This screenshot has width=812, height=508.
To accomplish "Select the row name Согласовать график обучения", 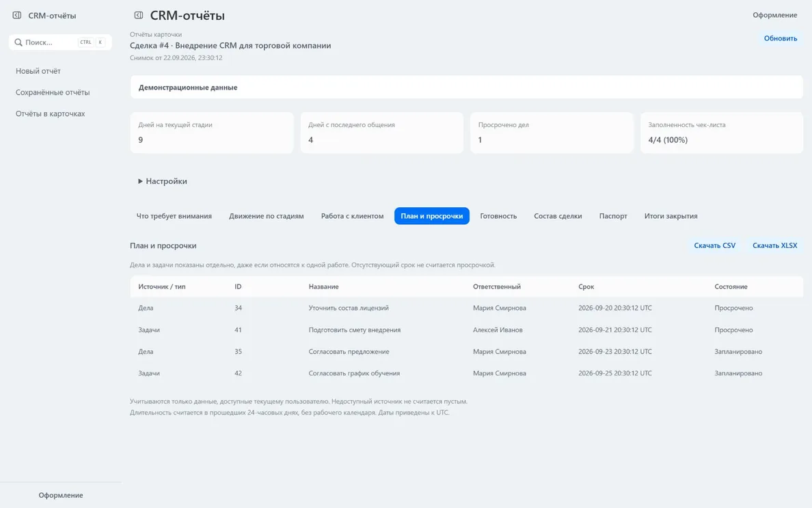I will coord(354,373).
